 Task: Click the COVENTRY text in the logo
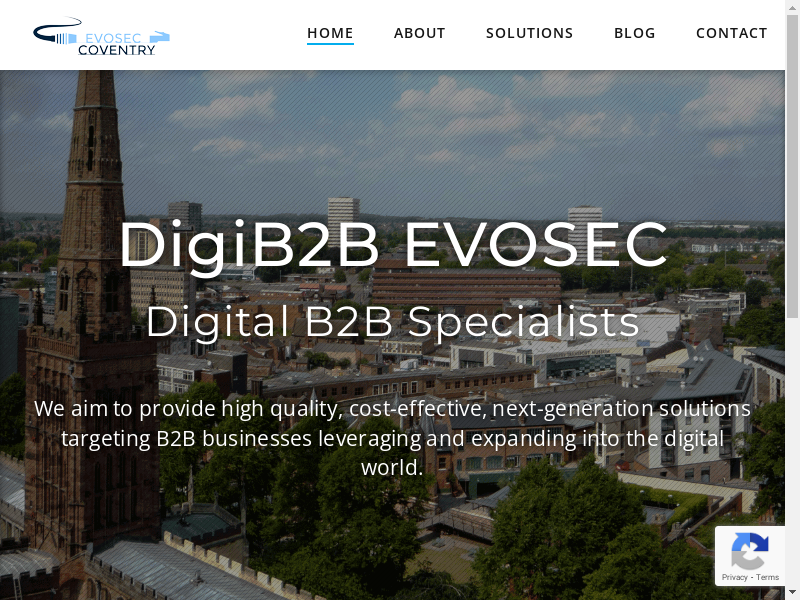(x=116, y=50)
